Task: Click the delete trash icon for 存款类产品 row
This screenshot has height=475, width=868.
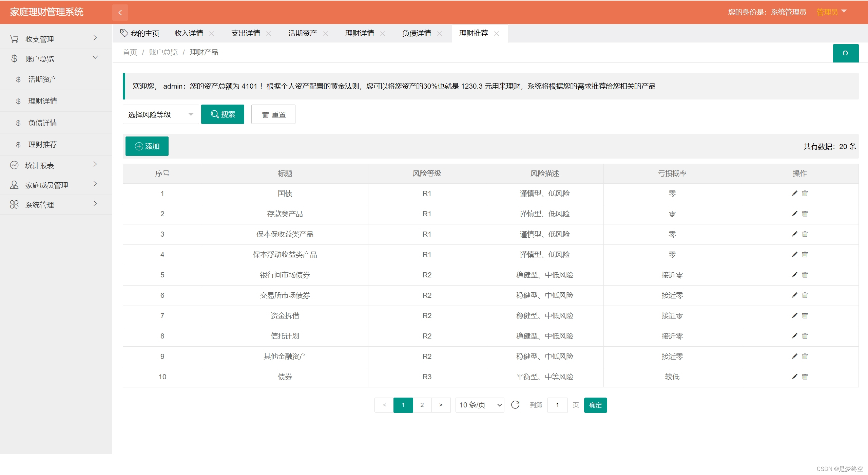Action: 805,214
